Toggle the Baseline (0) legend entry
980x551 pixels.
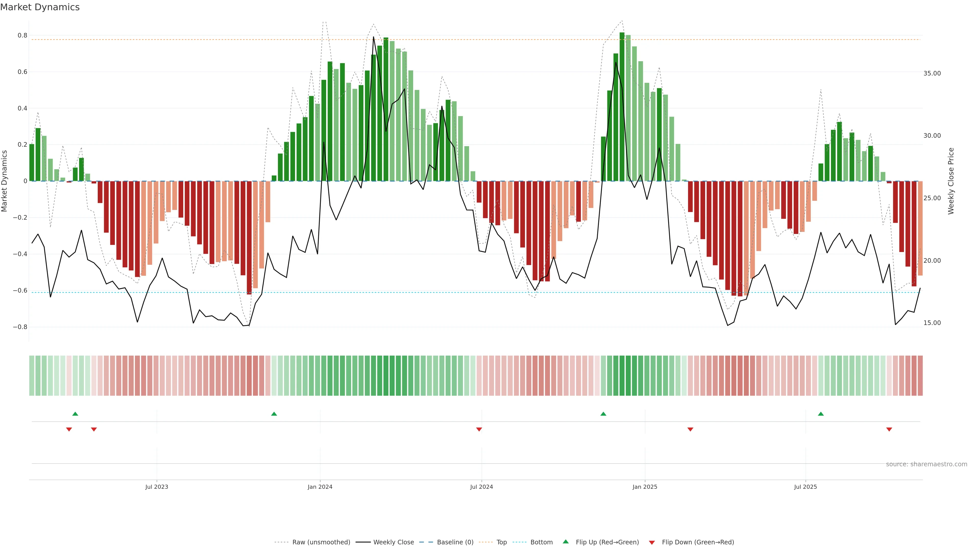coord(455,542)
